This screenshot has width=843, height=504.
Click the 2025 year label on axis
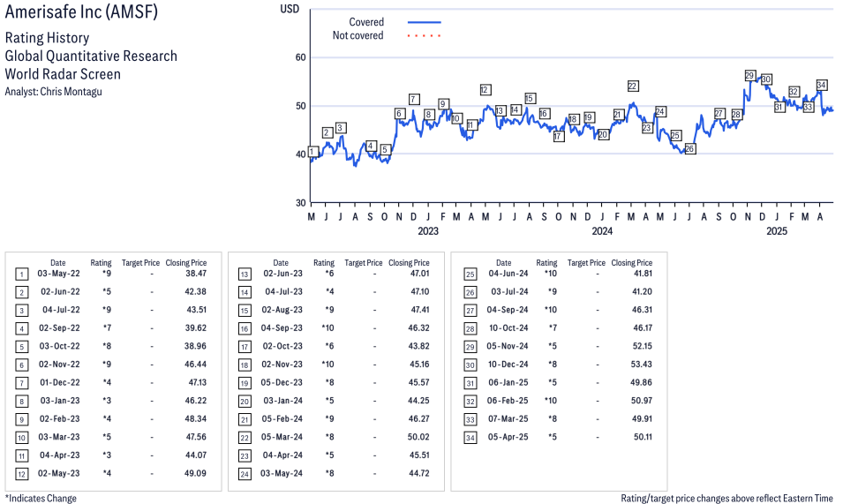pos(777,231)
